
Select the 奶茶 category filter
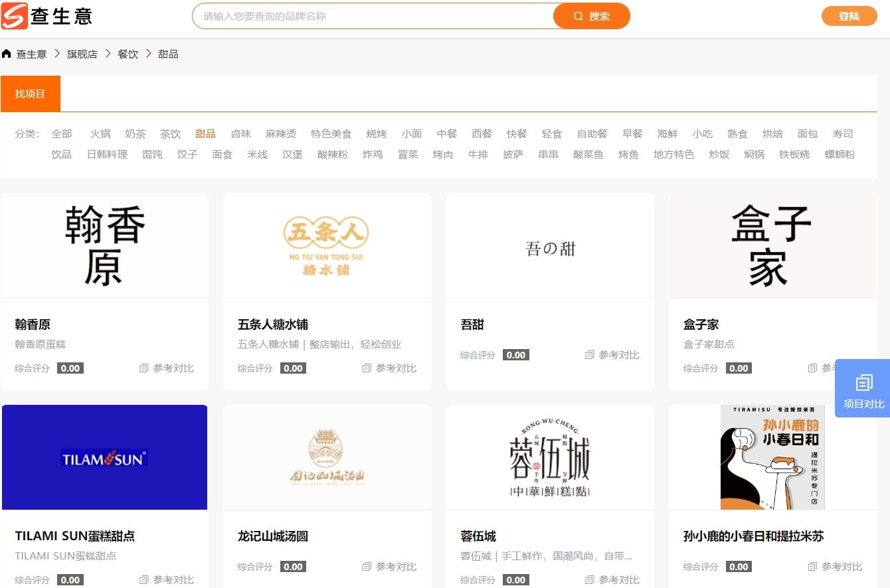[135, 134]
